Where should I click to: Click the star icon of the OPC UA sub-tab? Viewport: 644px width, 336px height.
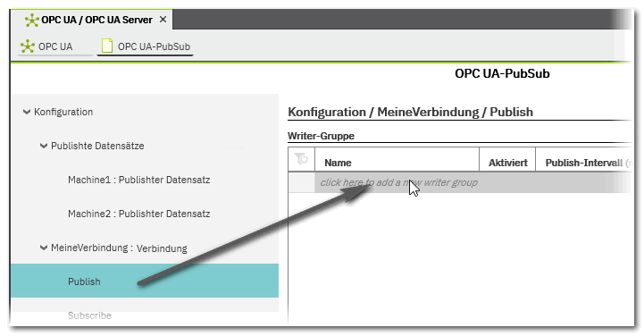tap(27, 46)
